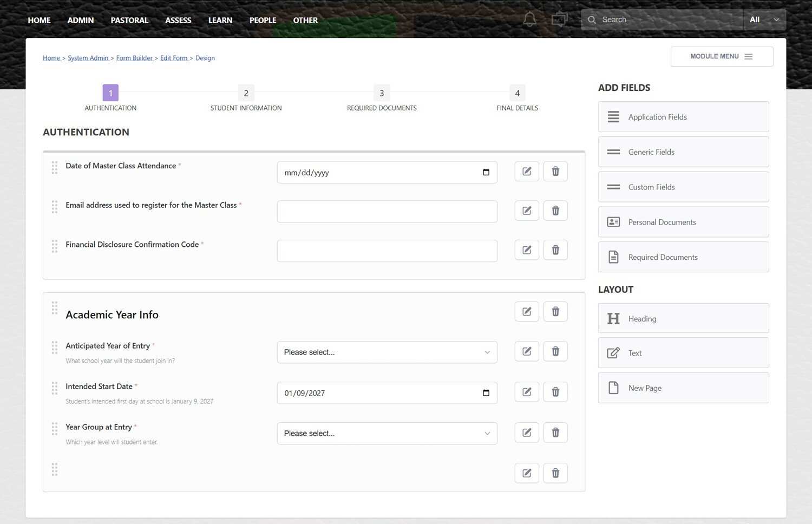812x524 pixels.
Task: Grab drag handle of Date of Master Class Attendance
Action: point(55,168)
